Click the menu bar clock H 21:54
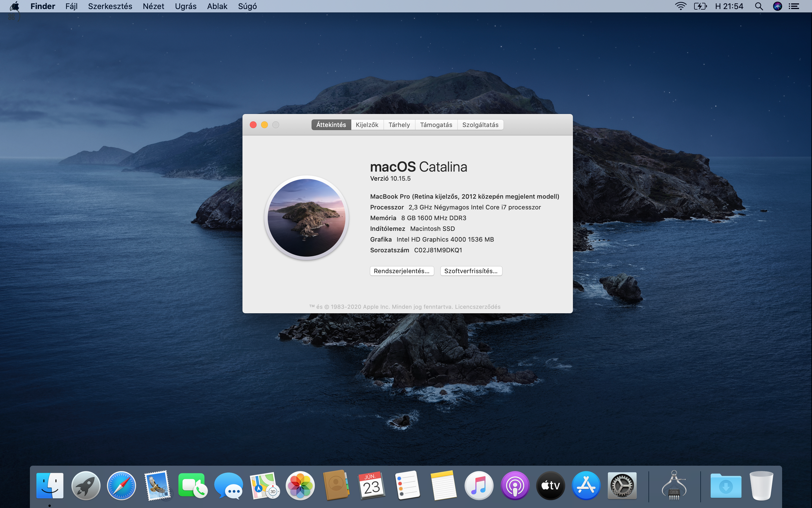 click(729, 6)
